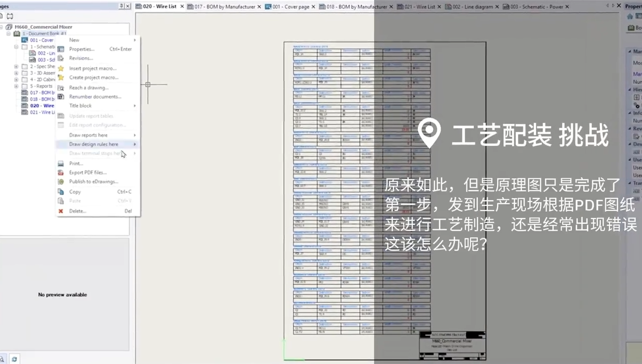Switch to the 002 - Line diagram tab
This screenshot has width=642, height=364.
[x=472, y=7]
